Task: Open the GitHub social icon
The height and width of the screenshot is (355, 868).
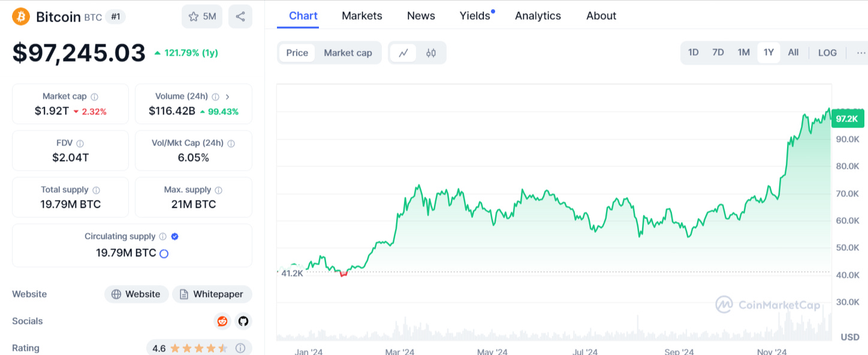Action: (x=243, y=321)
